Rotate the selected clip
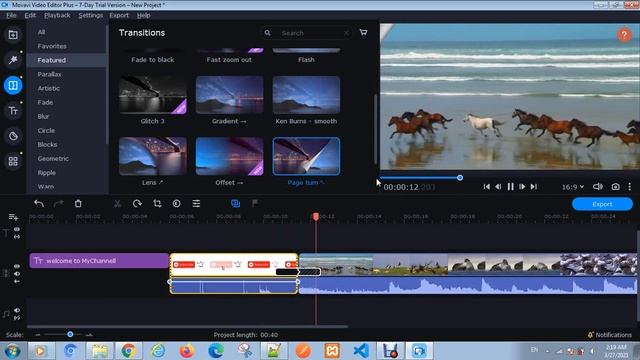Image resolution: width=640 pixels, height=360 pixels. (x=137, y=203)
